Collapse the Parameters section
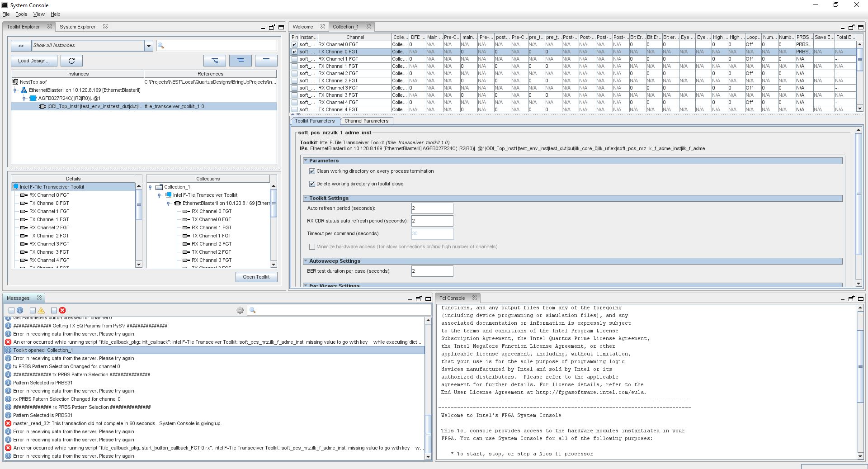The image size is (868, 469). [x=306, y=161]
